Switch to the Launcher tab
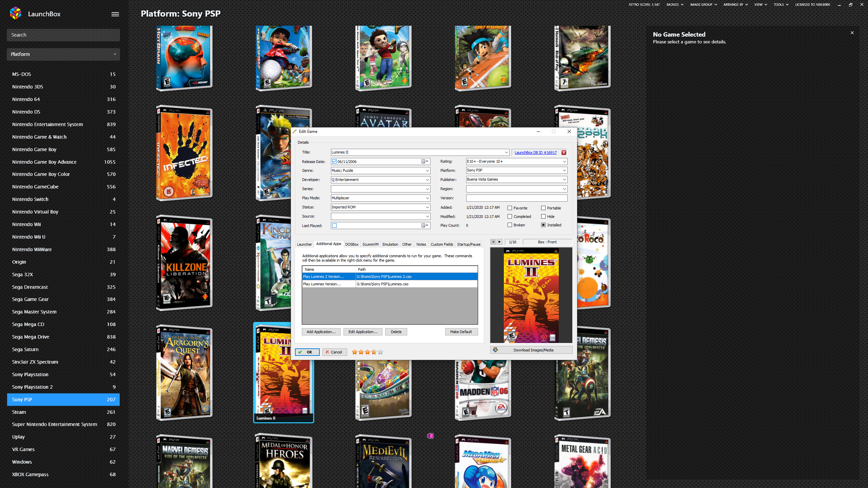This screenshot has width=868, height=488. (x=304, y=244)
